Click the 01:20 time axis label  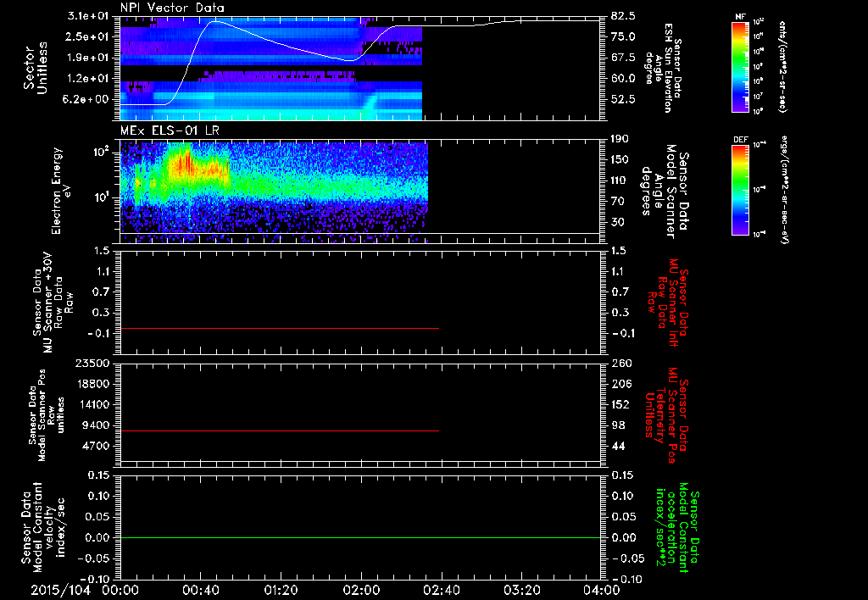point(281,590)
